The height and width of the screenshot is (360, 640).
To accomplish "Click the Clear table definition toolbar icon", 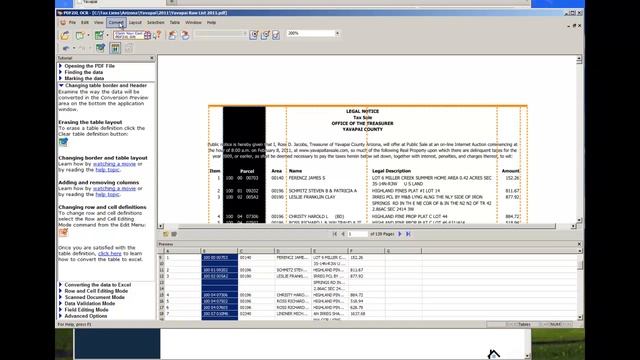I will tap(100, 48).
